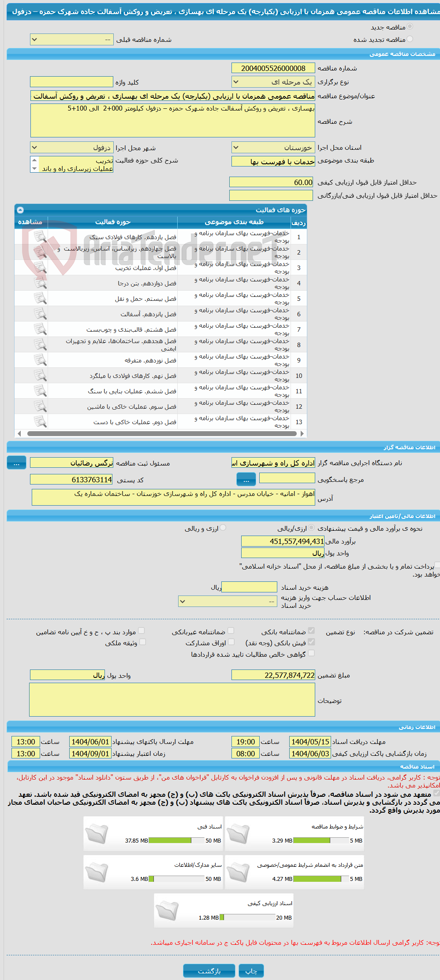Toggle اوراق مشارکت checkbox

click(x=231, y=642)
